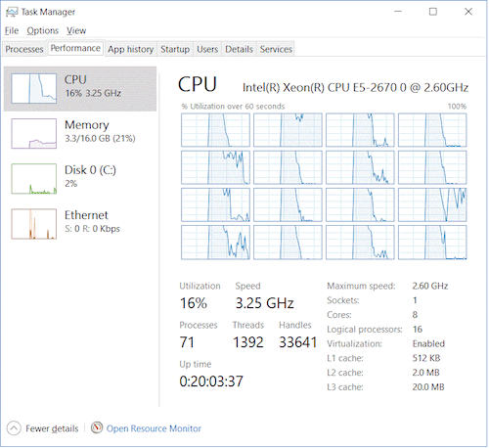
Task: Click the handles count 33641
Action: click(298, 342)
